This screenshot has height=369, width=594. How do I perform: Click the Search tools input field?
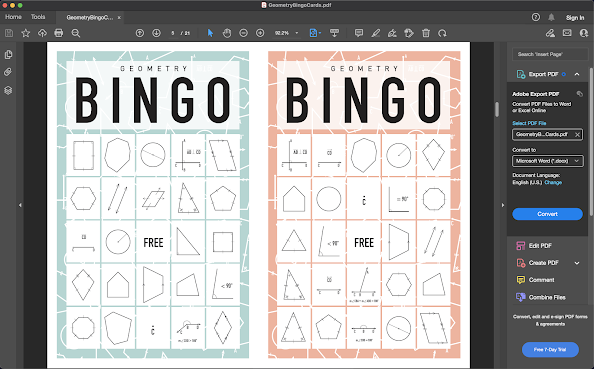550,54
